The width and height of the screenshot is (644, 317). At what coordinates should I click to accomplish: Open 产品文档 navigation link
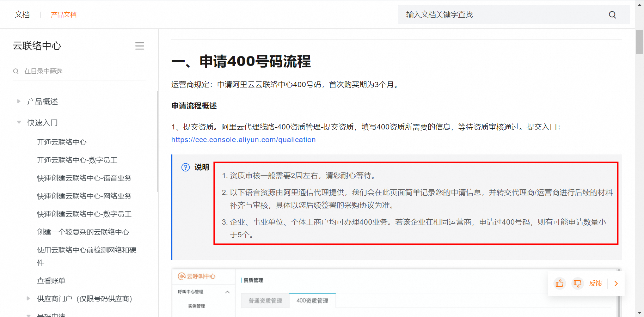(x=64, y=14)
